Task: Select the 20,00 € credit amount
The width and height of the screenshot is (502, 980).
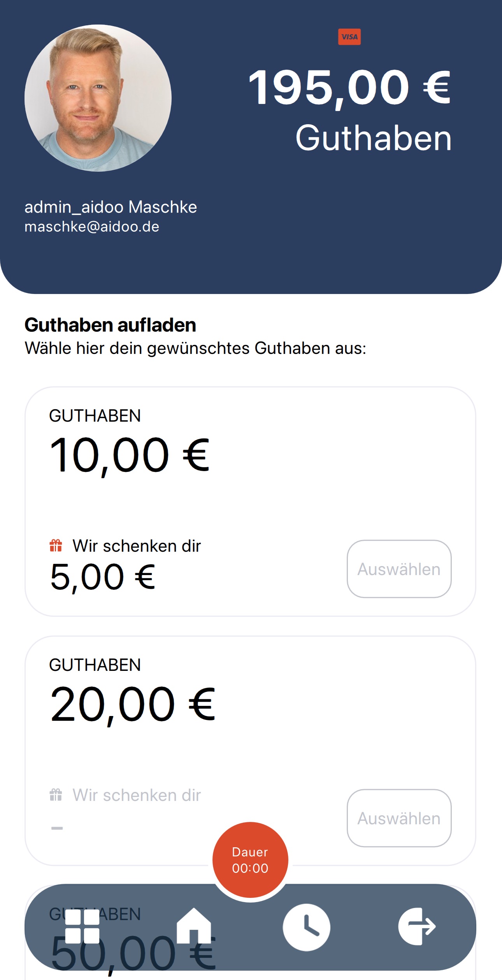Action: click(x=132, y=704)
